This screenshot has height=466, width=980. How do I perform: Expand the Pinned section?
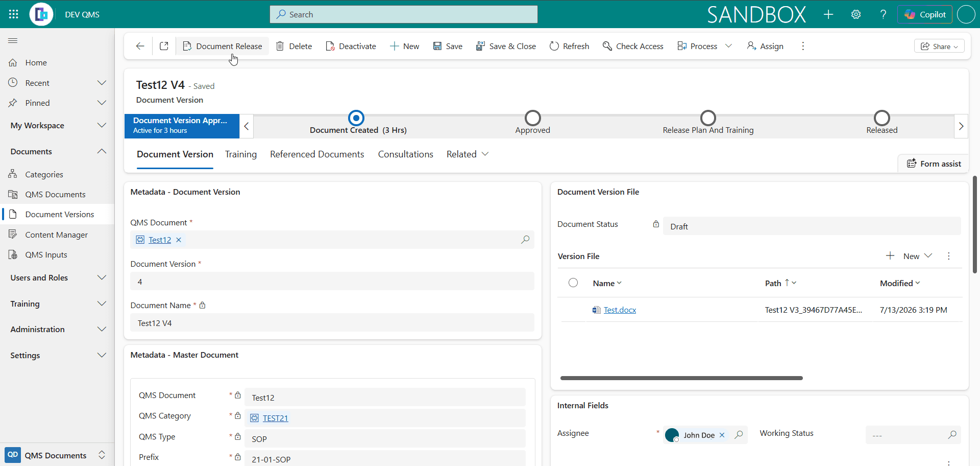pos(102,103)
